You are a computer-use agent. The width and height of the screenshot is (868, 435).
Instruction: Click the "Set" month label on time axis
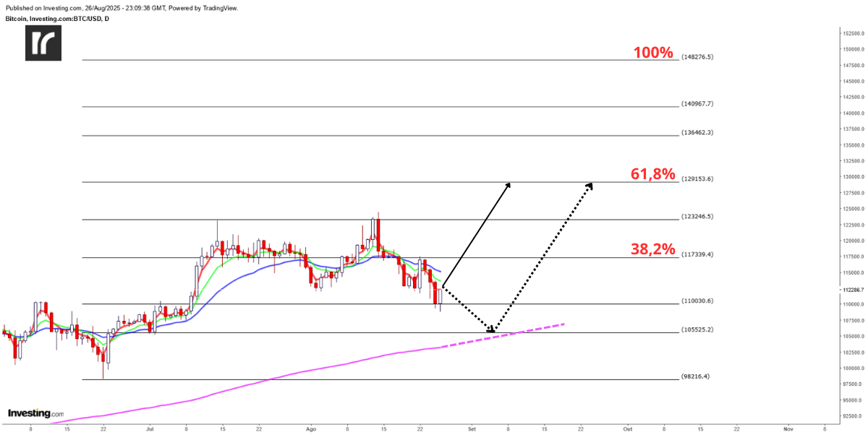472,428
